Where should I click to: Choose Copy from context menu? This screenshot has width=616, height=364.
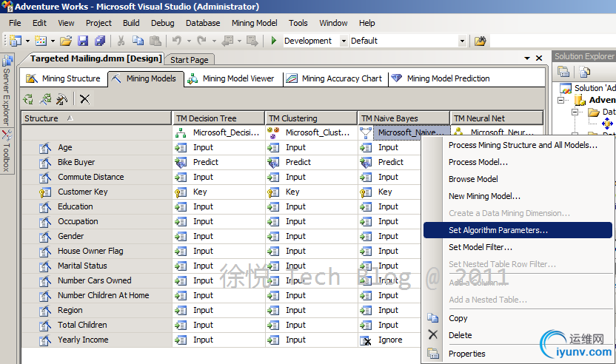(x=518, y=318)
